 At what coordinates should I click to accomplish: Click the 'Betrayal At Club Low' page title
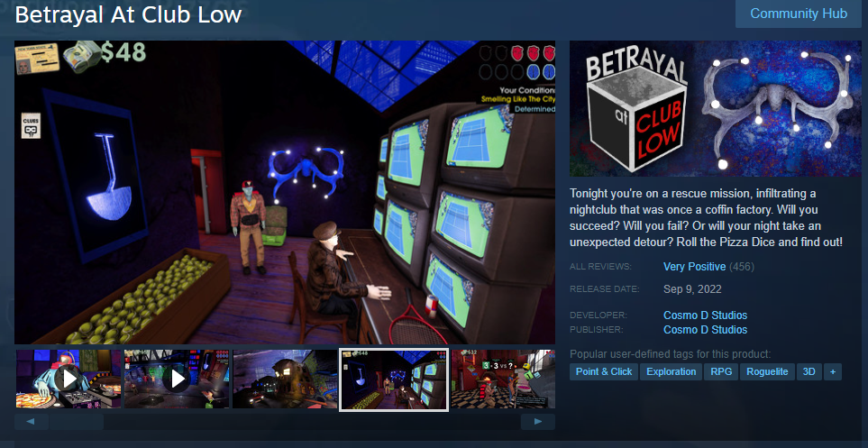pyautogui.click(x=128, y=15)
